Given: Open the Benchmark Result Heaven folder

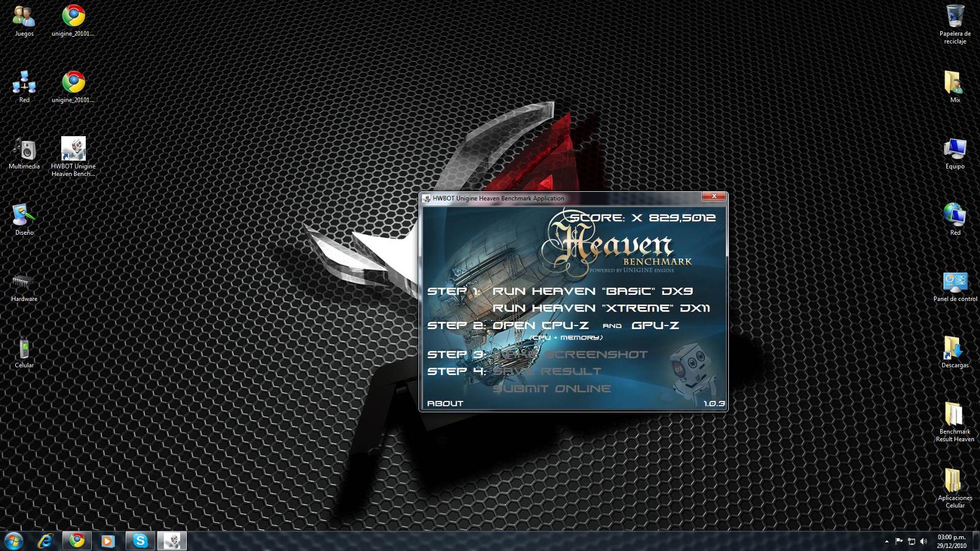Looking at the screenshot, I should (955, 422).
